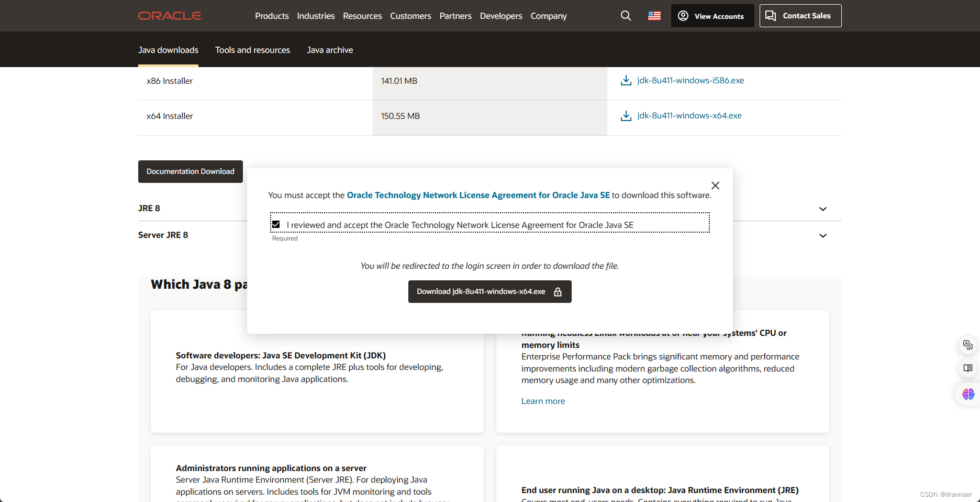Close the license agreement dialog
This screenshot has width=980, height=502.
point(715,185)
